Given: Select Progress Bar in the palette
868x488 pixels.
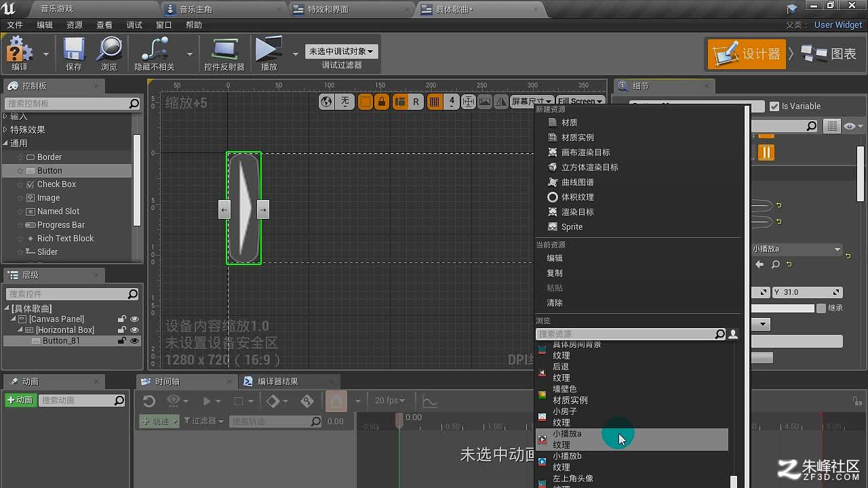Looking at the screenshot, I should [x=61, y=224].
